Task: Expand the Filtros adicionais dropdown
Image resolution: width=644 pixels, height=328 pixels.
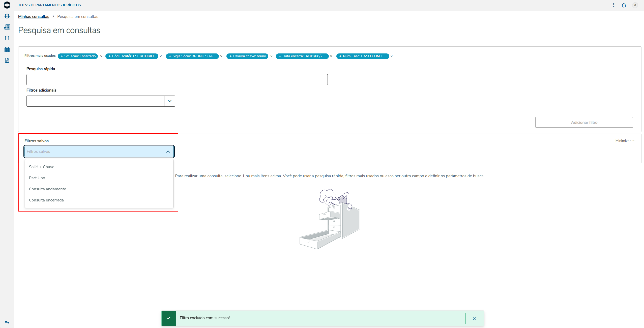Action: (x=169, y=101)
